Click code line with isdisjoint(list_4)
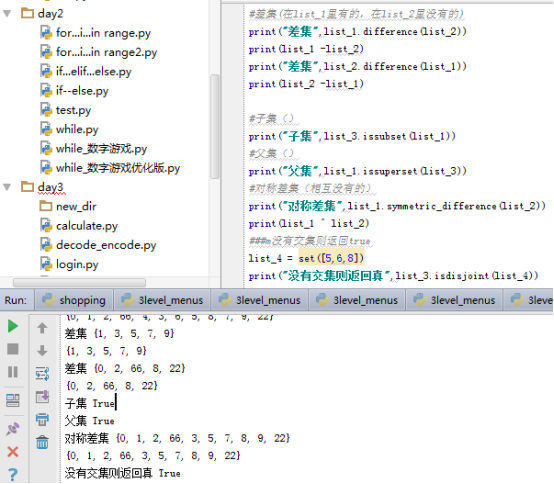554x484 pixels. pyautogui.click(x=393, y=276)
